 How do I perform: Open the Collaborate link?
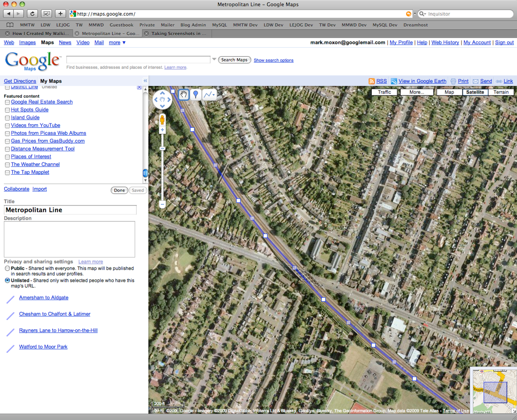point(16,189)
